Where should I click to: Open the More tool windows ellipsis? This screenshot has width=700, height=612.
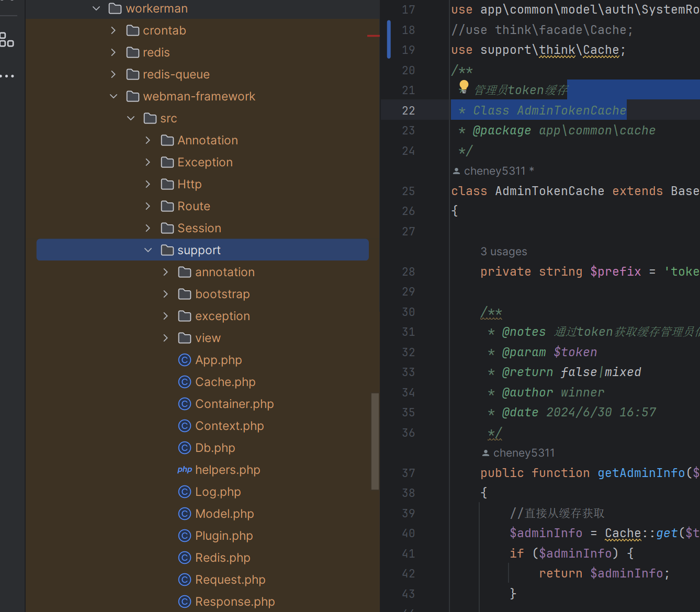click(7, 76)
